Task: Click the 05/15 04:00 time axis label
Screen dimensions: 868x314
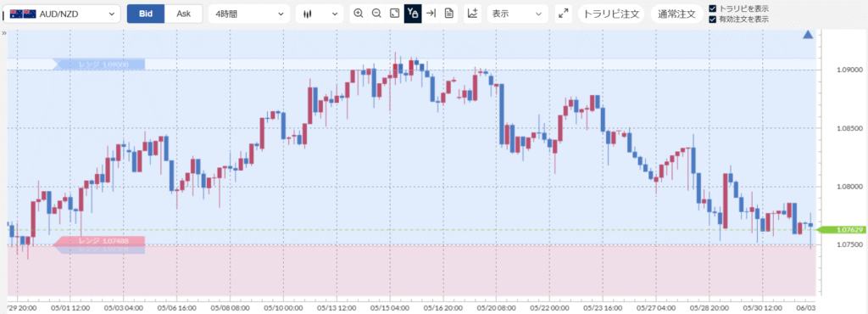Action: 390,308
